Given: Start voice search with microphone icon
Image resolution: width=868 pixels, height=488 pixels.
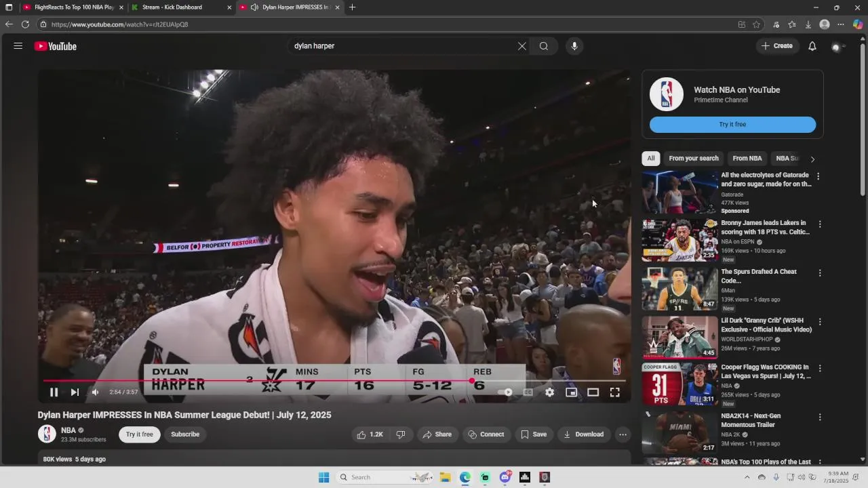Looking at the screenshot, I should (x=574, y=46).
